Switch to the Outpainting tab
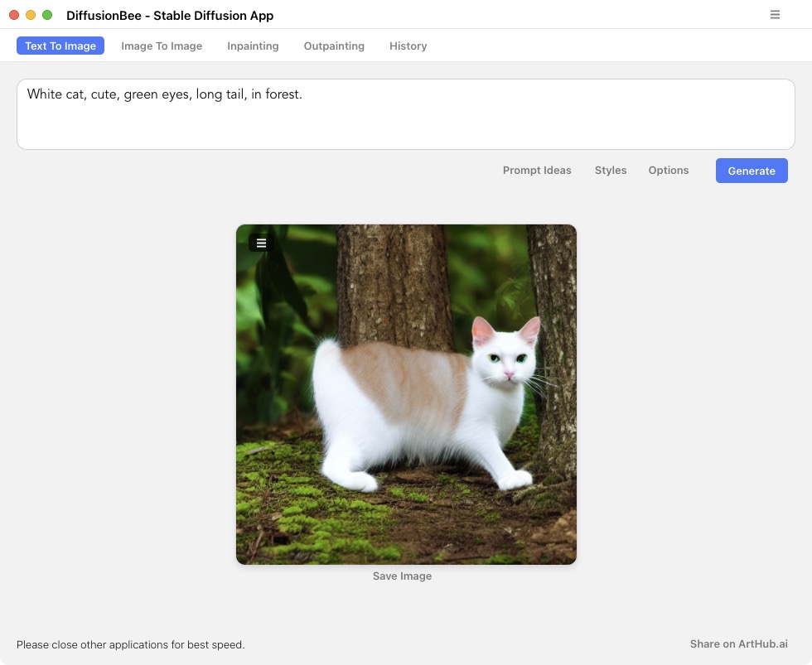 tap(334, 46)
